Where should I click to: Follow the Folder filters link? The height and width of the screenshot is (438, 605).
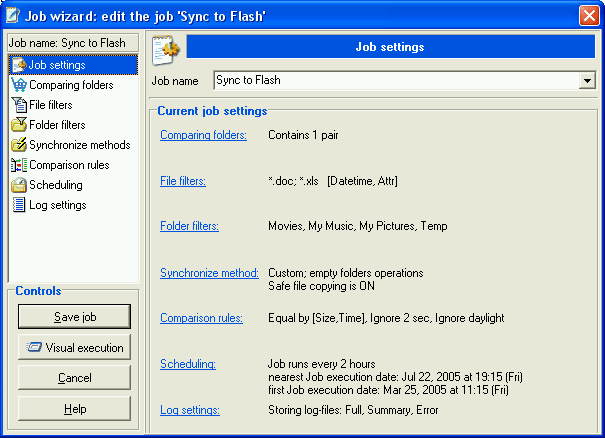[189, 226]
